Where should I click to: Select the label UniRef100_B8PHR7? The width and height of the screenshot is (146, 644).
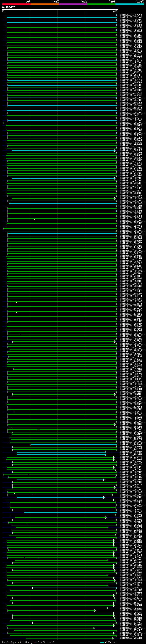point(131,151)
